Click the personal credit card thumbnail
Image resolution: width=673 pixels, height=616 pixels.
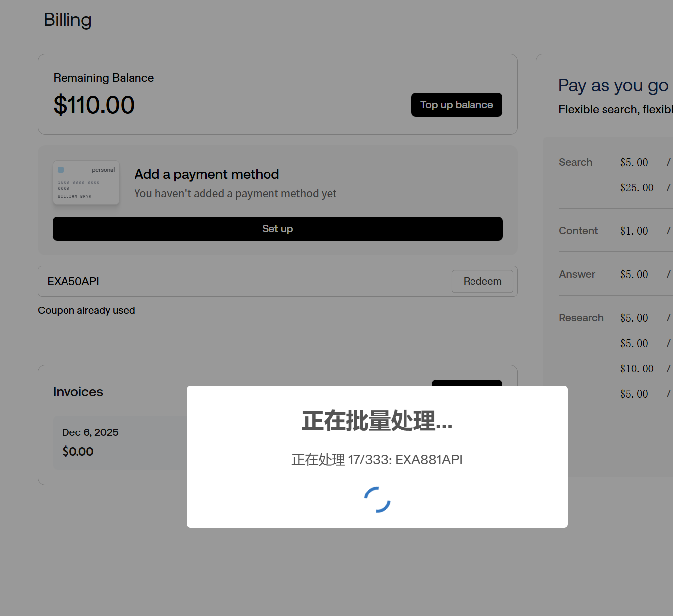(x=86, y=183)
